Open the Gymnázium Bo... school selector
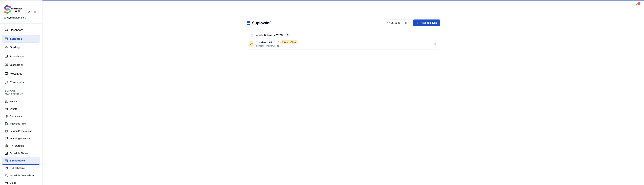Image resolution: width=644 pixels, height=185 pixels. point(14,18)
